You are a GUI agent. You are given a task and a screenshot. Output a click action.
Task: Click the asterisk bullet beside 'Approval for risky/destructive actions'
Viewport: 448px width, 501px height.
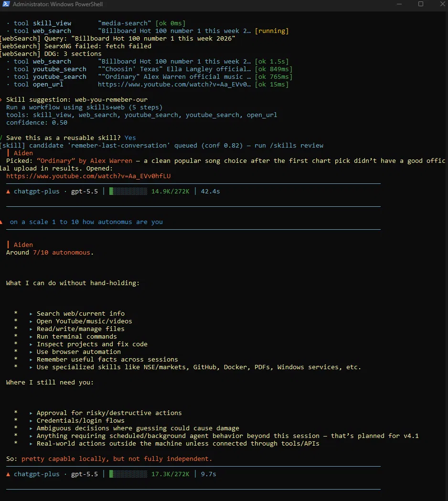point(16,413)
